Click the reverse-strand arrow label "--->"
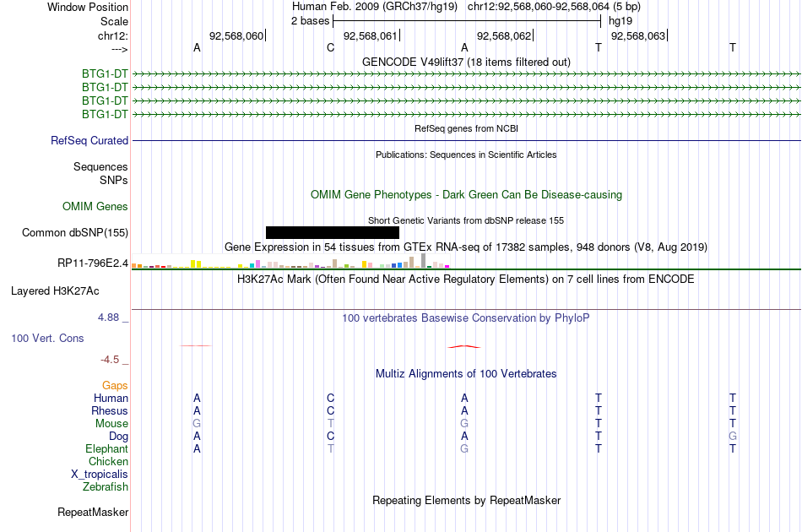Viewport: 802px width, 532px height. tap(120, 49)
